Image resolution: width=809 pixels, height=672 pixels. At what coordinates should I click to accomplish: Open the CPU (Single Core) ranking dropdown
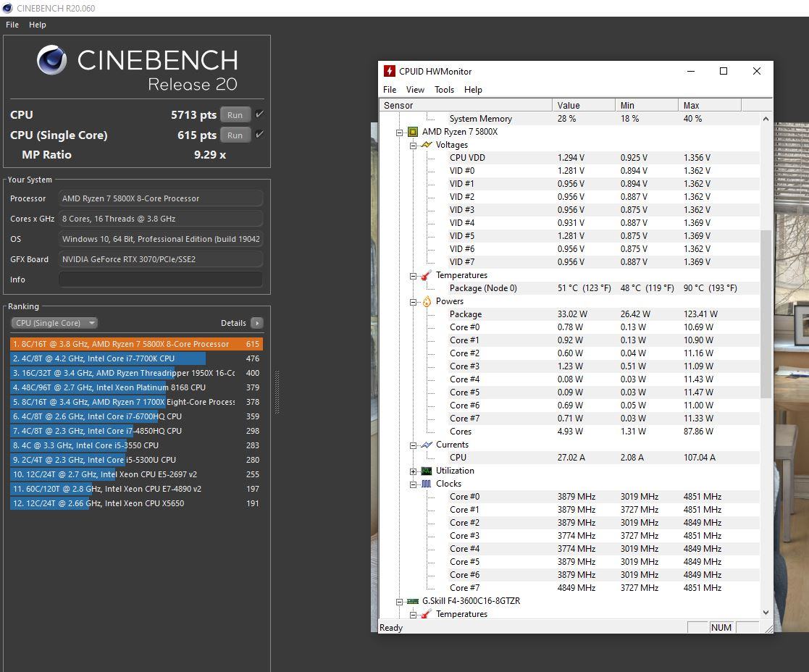(54, 323)
